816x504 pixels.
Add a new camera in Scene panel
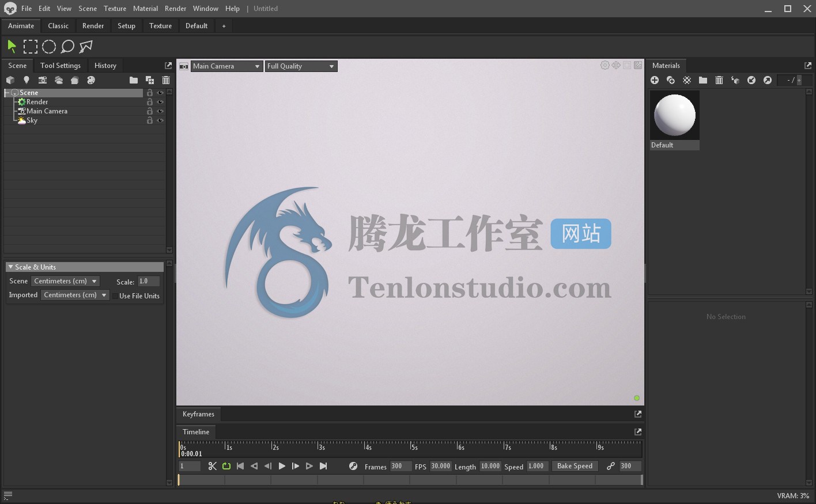[x=43, y=80]
